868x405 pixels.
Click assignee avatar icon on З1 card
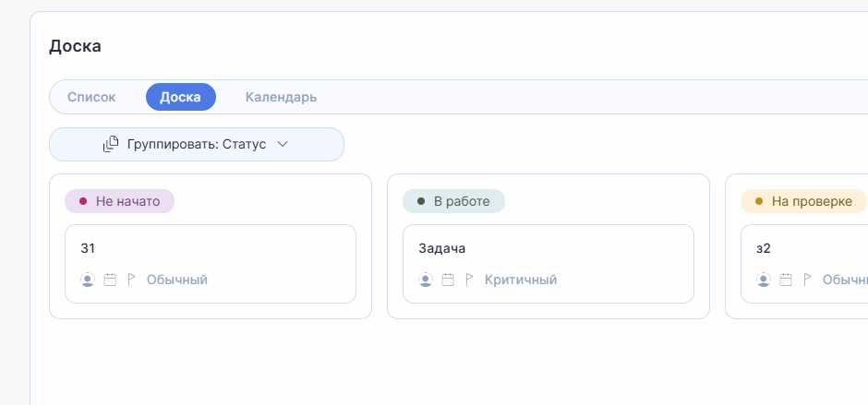88,280
